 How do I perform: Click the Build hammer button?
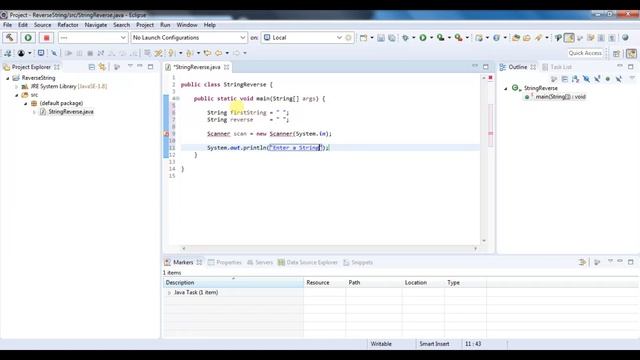pos(9,38)
